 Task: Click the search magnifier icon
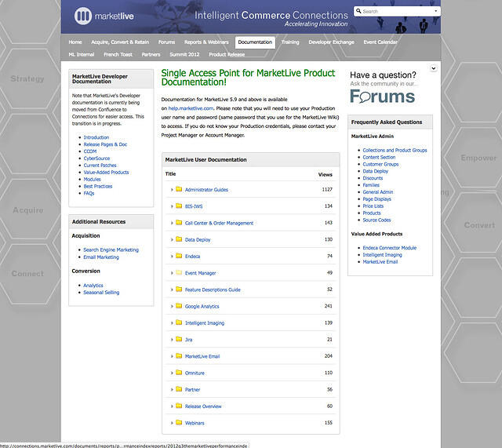click(358, 11)
